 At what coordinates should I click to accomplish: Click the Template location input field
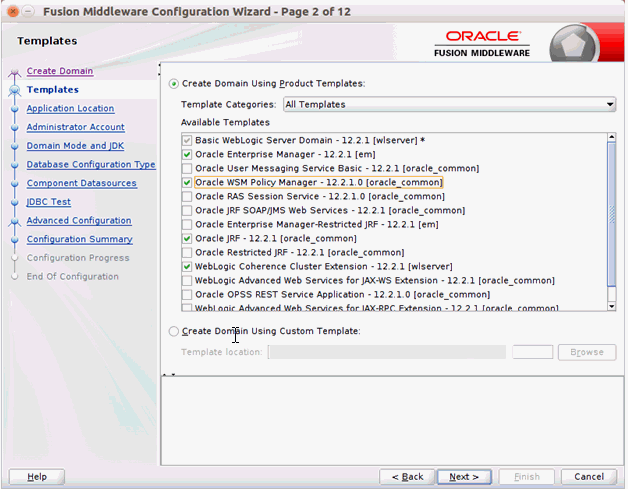(386, 352)
